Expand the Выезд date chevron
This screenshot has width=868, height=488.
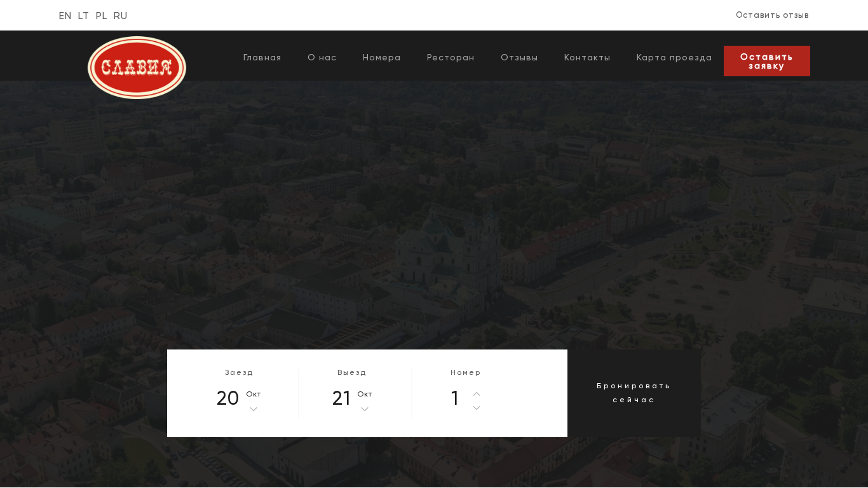[x=365, y=409]
